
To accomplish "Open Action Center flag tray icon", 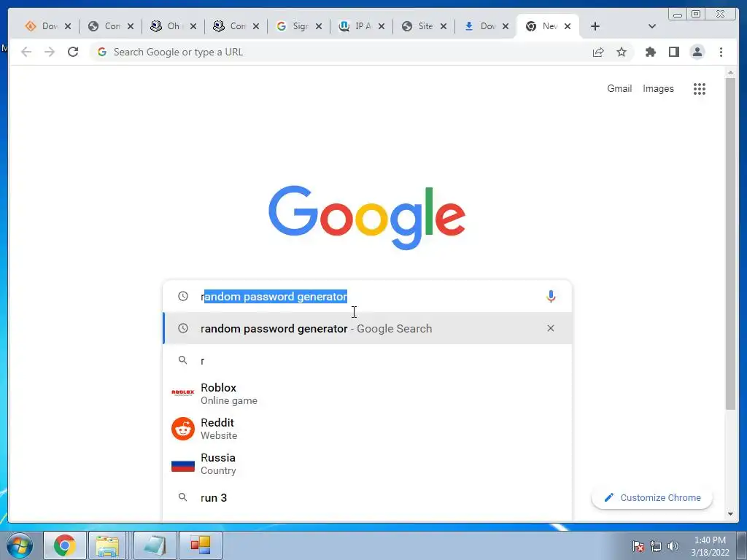I will tap(638, 546).
